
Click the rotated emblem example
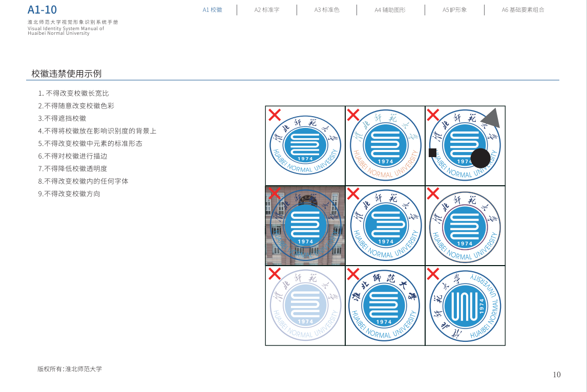[465, 306]
